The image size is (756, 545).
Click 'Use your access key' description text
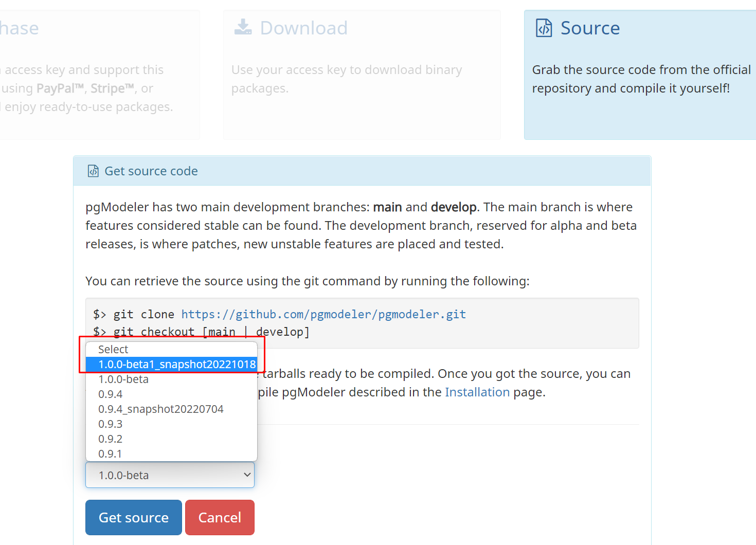pyautogui.click(x=347, y=79)
